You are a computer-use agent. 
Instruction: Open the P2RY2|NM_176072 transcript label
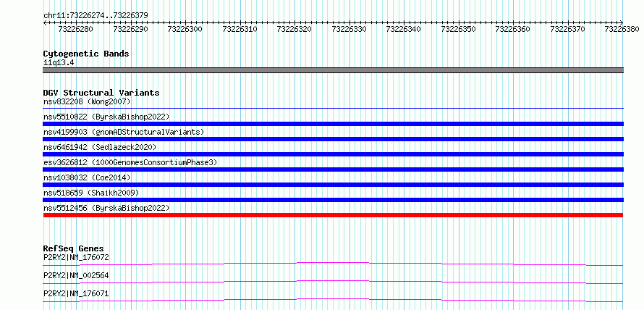pyautogui.click(x=76, y=257)
